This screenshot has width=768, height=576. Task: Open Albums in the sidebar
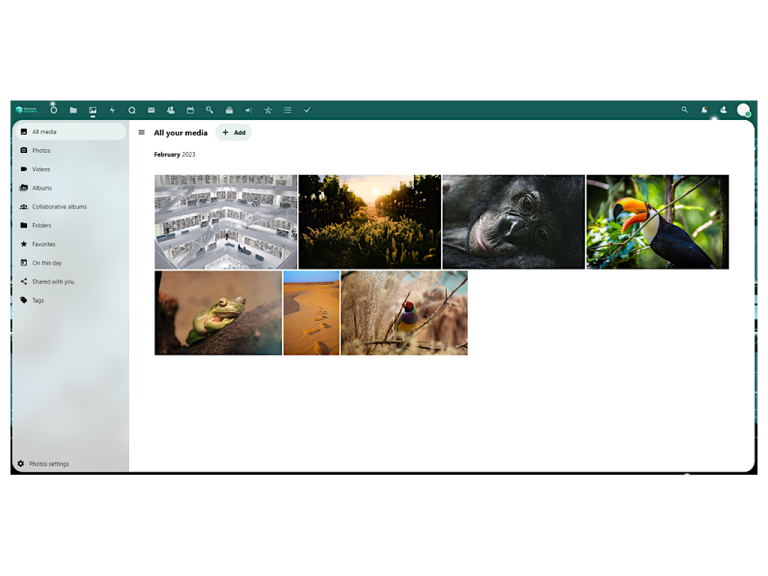tap(71, 188)
